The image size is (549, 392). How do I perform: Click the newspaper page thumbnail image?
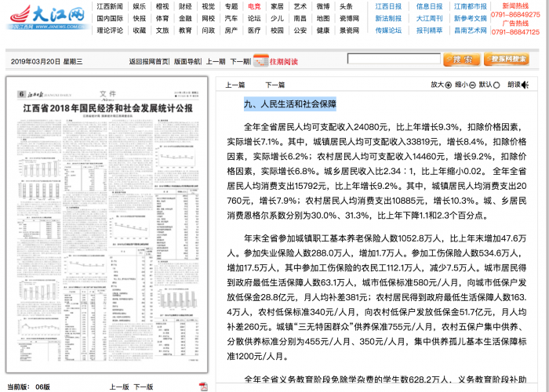pos(108,227)
